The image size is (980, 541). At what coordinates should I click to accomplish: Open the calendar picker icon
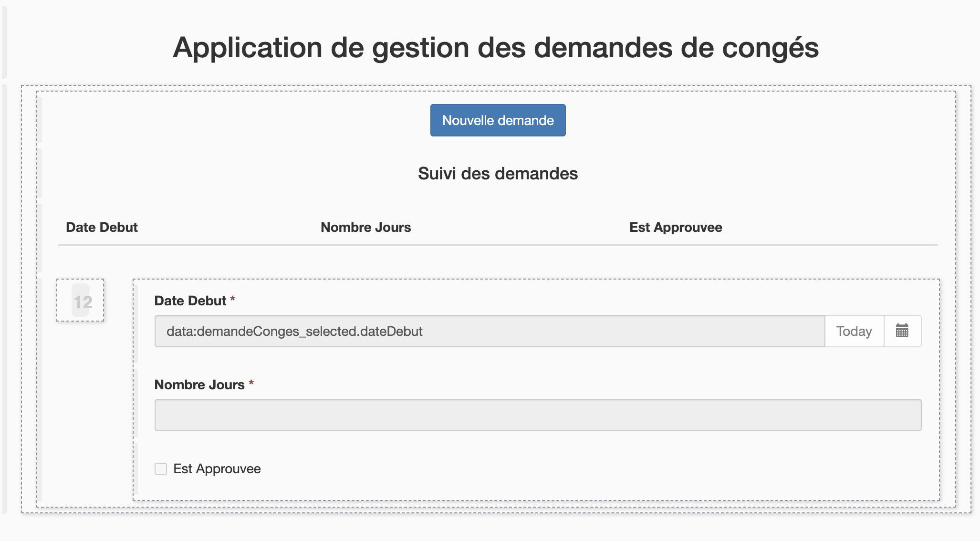pos(902,331)
